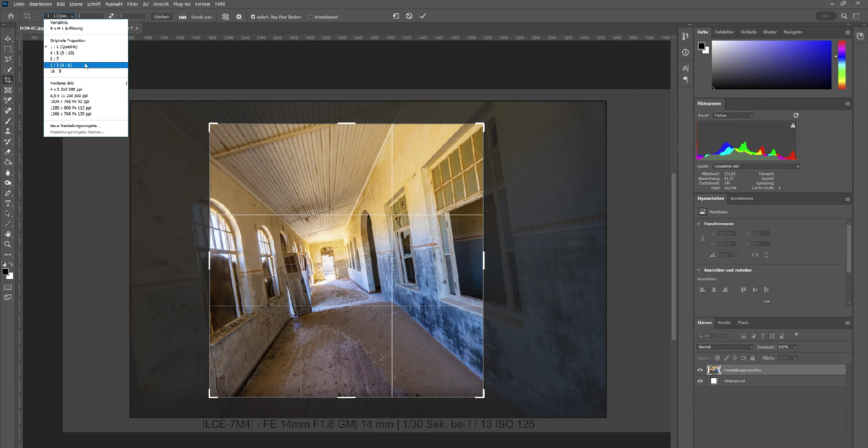The height and width of the screenshot is (448, 868).
Task: Click the Löschen button in the options bar
Action: pos(163,15)
